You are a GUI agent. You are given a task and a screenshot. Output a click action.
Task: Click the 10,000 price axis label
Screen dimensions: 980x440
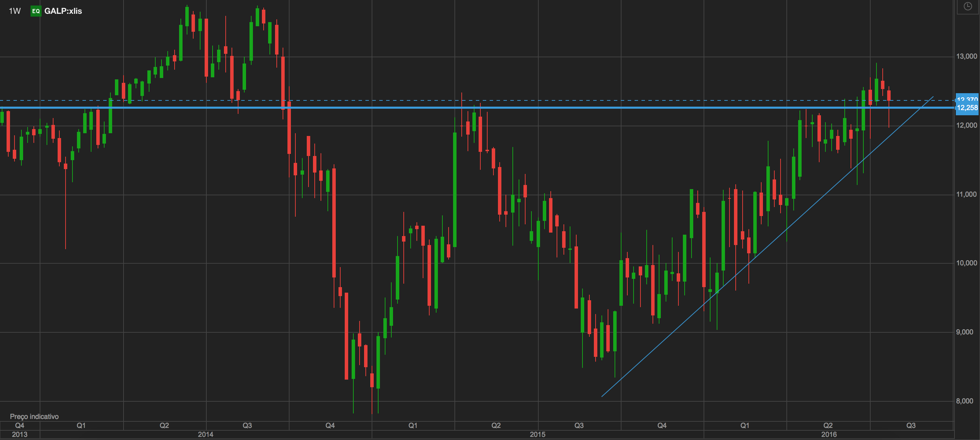click(x=966, y=263)
